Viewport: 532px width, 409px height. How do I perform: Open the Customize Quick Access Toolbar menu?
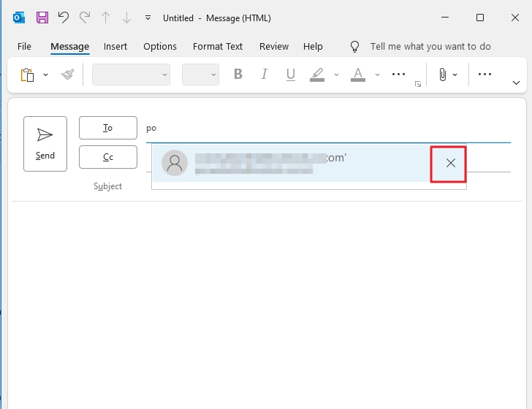pos(148,18)
